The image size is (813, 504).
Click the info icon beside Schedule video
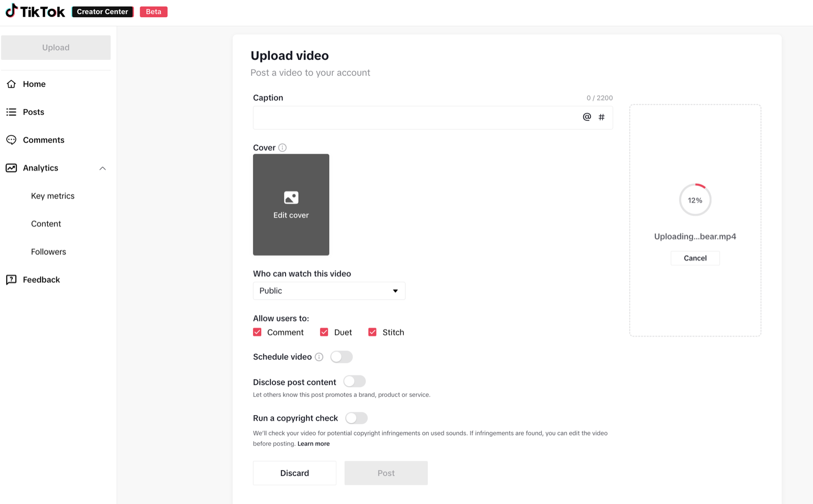pos(319,357)
